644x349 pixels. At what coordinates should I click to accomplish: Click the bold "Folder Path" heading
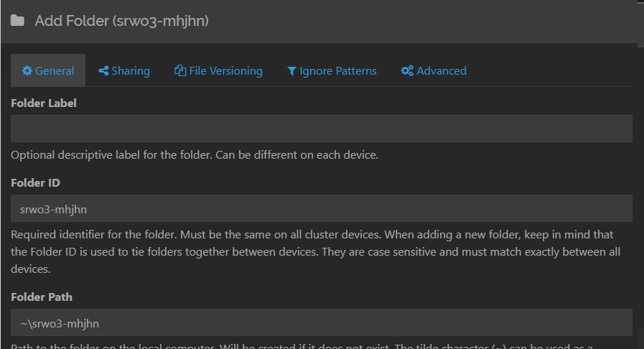coord(42,297)
